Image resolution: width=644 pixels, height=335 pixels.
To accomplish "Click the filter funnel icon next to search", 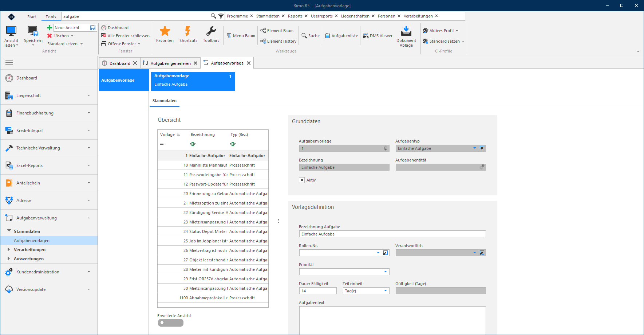I will tap(221, 16).
